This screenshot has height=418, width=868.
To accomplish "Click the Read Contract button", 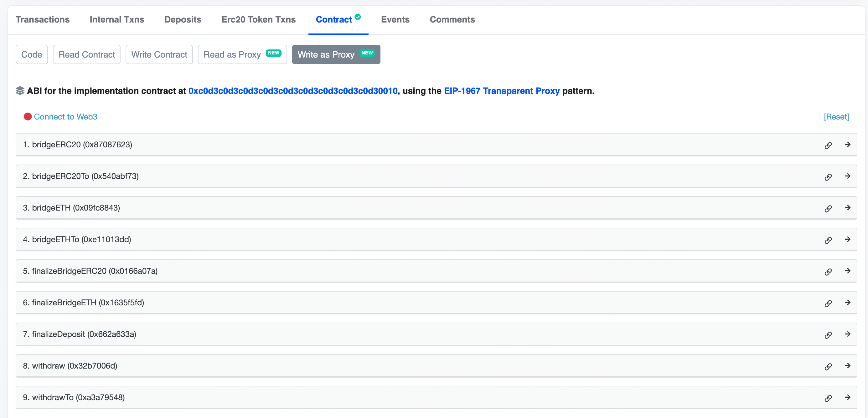I will point(86,54).
